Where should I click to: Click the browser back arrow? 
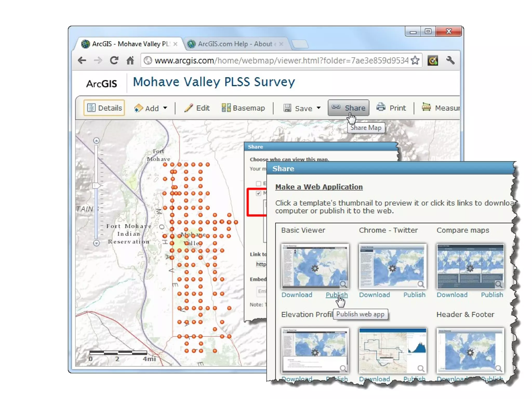(x=82, y=61)
